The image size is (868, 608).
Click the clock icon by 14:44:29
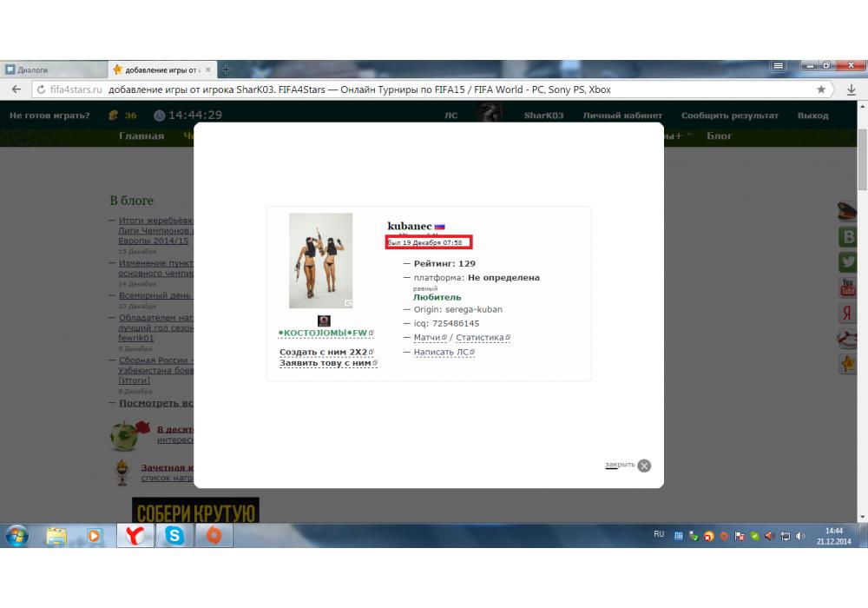coord(159,116)
